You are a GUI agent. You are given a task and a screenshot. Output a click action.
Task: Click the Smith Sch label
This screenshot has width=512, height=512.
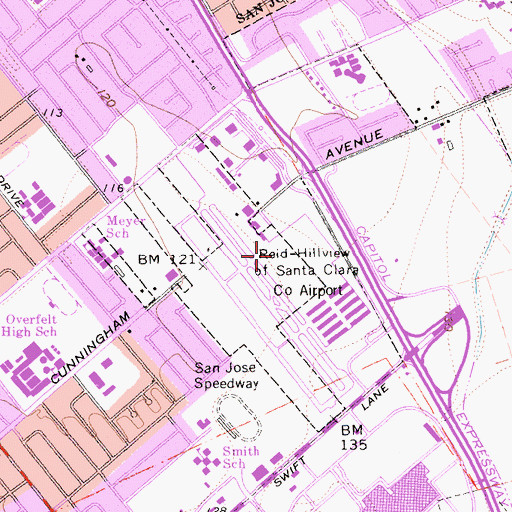(x=241, y=457)
